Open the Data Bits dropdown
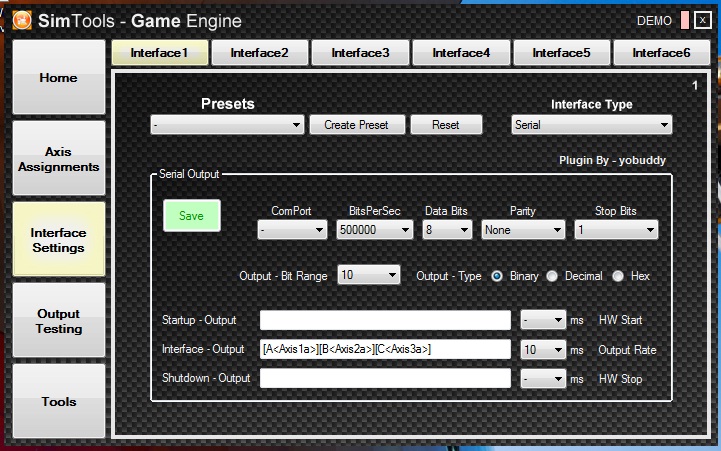 point(447,229)
